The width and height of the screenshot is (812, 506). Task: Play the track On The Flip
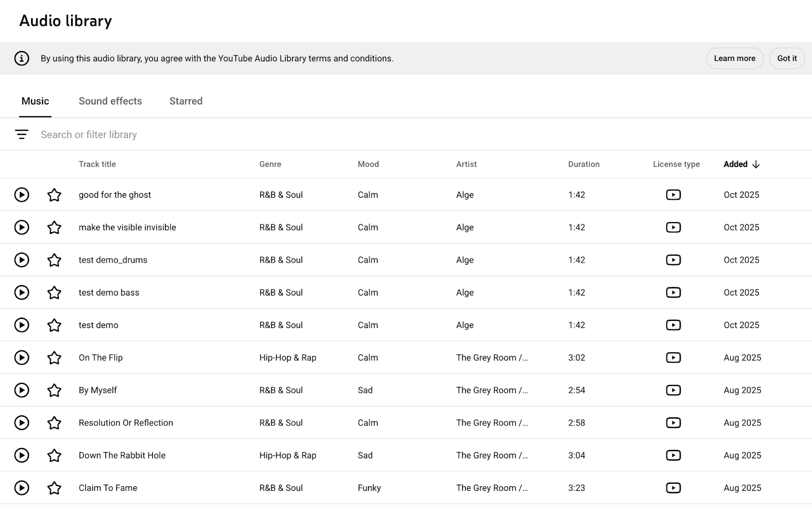pos(21,357)
